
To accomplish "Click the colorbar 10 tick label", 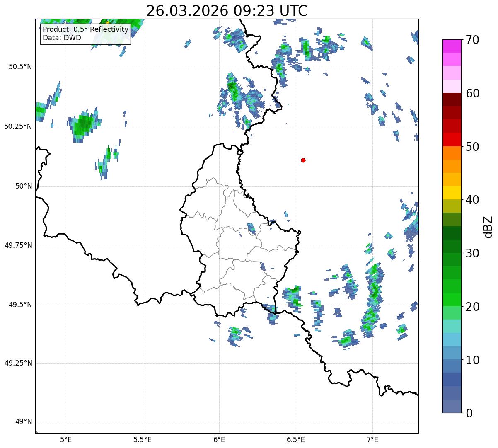I will point(473,360).
